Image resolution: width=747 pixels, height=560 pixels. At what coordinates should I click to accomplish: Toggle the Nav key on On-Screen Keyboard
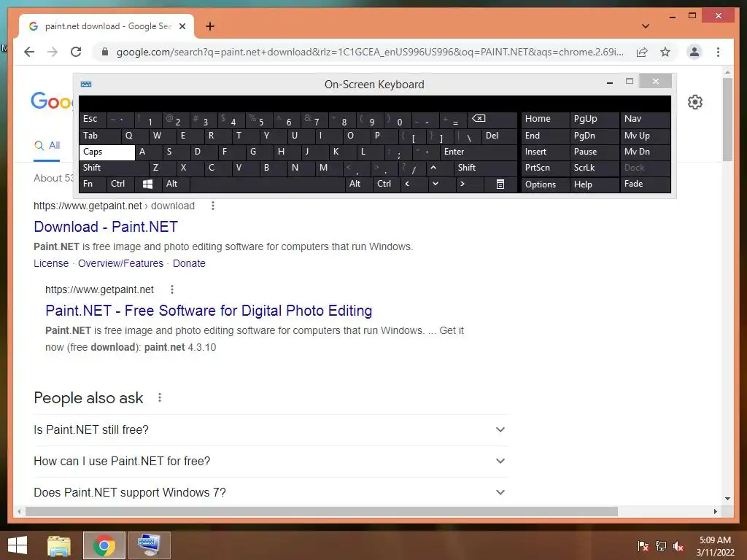click(x=646, y=119)
